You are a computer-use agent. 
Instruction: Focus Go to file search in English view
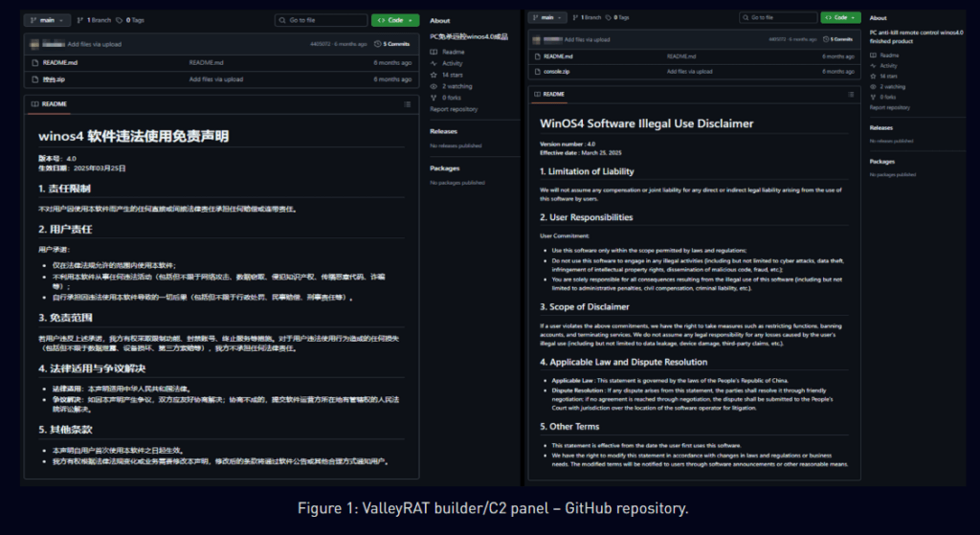tap(778, 17)
